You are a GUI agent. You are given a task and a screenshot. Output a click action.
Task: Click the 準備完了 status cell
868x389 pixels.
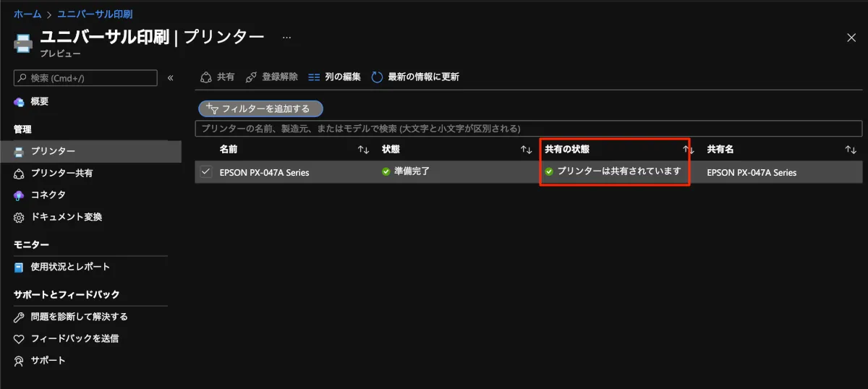406,172
